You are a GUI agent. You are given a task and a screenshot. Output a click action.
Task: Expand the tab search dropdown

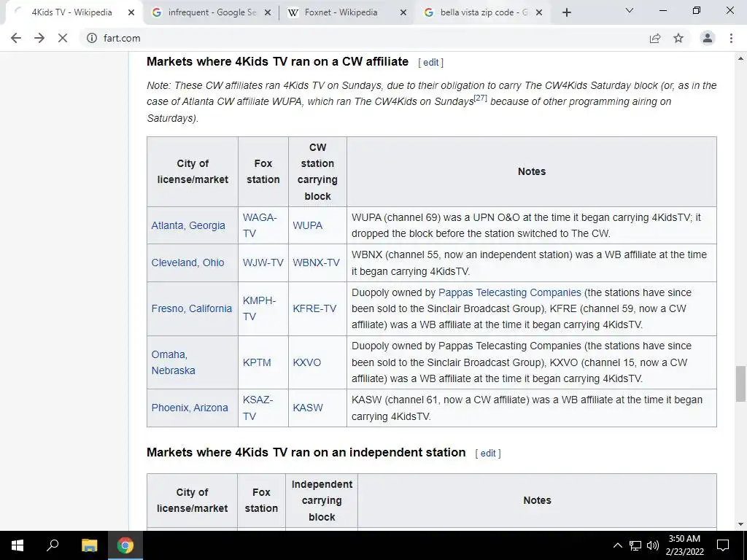630,10
